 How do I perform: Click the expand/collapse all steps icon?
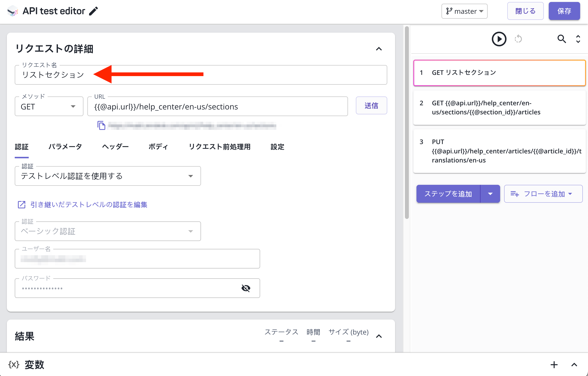pyautogui.click(x=578, y=39)
